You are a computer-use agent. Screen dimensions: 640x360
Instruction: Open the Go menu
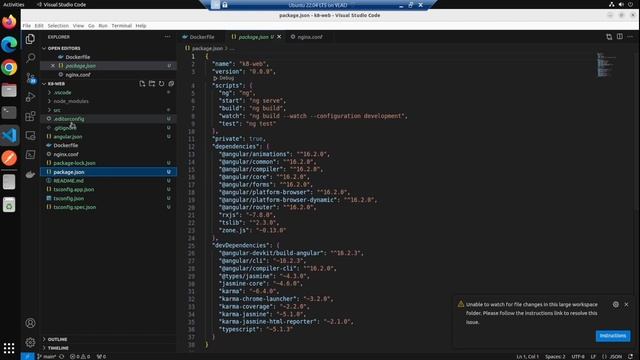pyautogui.click(x=91, y=26)
